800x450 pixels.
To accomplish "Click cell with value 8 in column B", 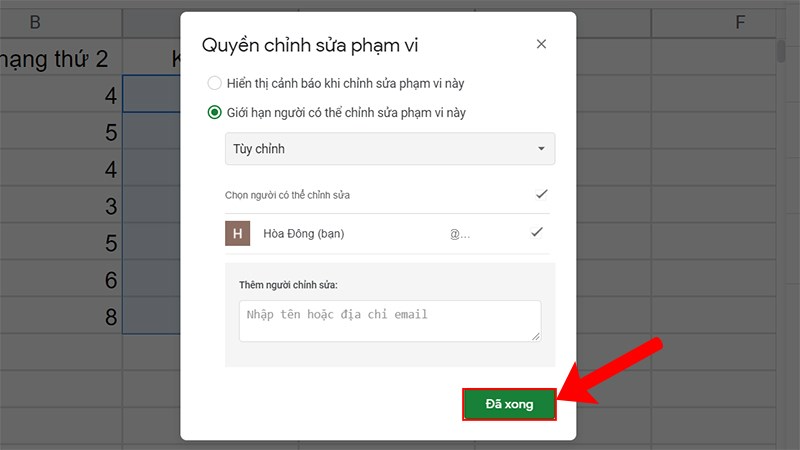I will pyautogui.click(x=61, y=316).
